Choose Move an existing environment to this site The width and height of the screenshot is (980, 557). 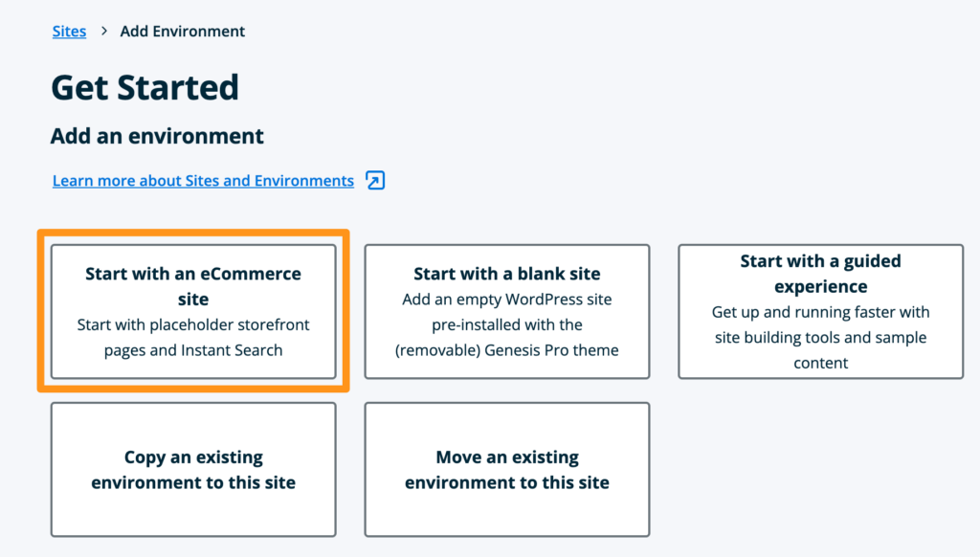pos(506,469)
